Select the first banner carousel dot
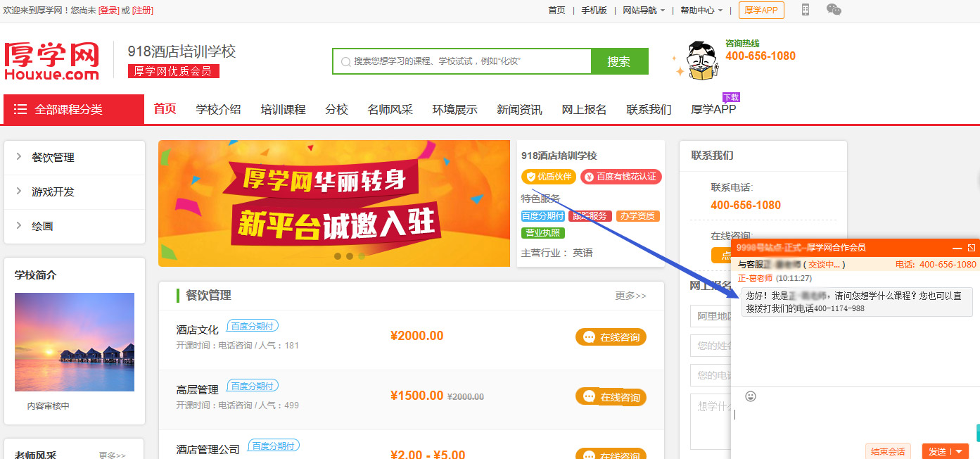 pyautogui.click(x=338, y=256)
